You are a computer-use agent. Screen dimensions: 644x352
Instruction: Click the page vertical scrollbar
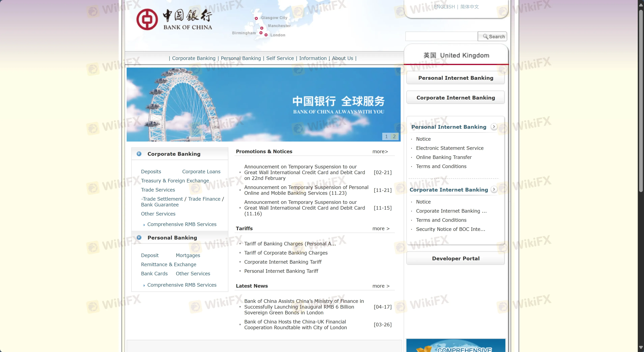(641, 100)
